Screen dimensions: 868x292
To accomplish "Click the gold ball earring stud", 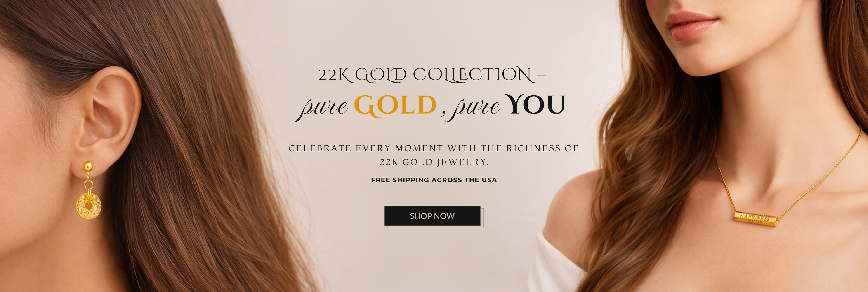I will click(88, 166).
